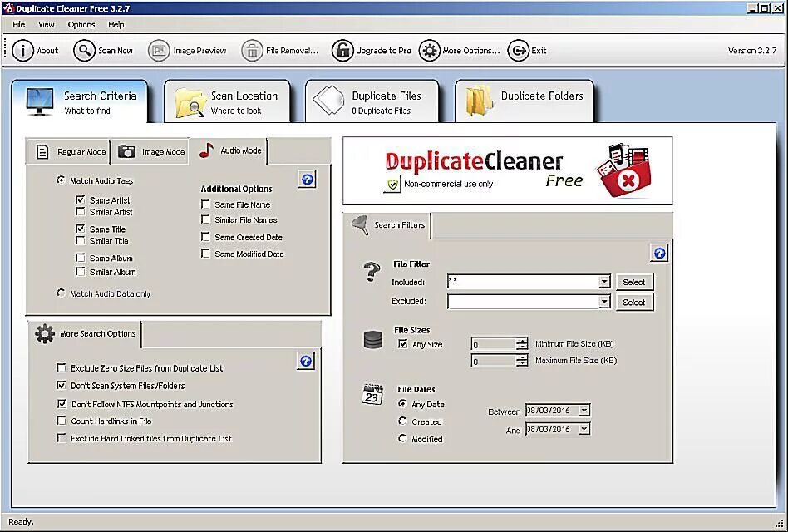
Task: Open the Help menu
Action: (116, 24)
